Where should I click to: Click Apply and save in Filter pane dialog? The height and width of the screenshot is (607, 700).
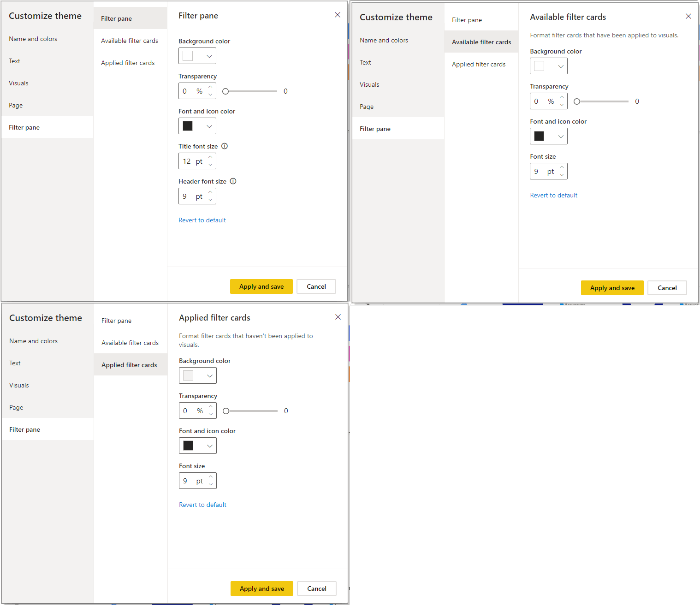(261, 287)
